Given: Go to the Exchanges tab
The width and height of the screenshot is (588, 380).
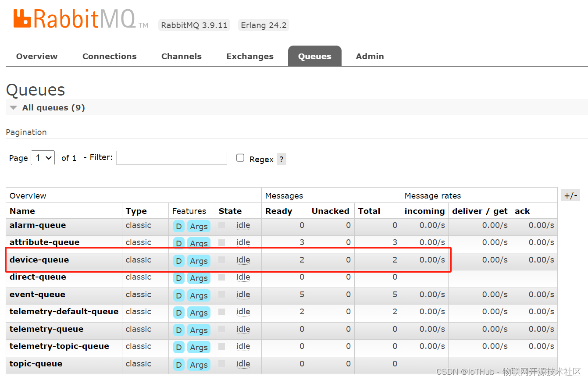Looking at the screenshot, I should point(250,56).
